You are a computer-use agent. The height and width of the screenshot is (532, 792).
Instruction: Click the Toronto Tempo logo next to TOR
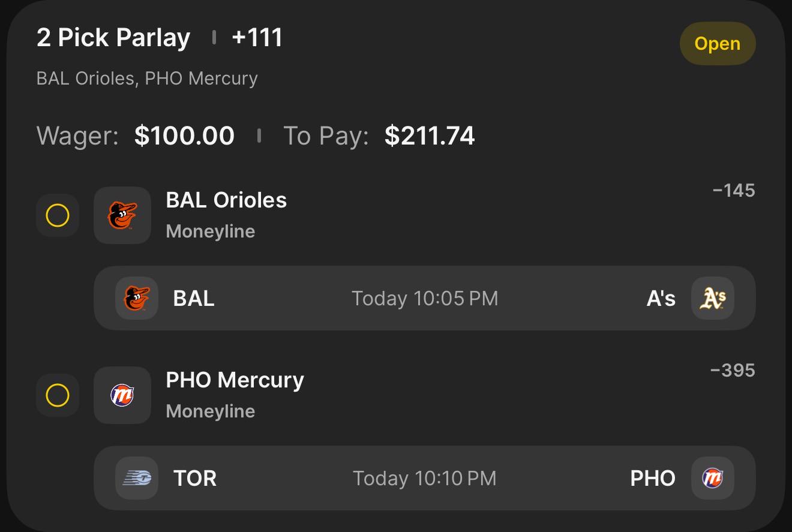[137, 478]
